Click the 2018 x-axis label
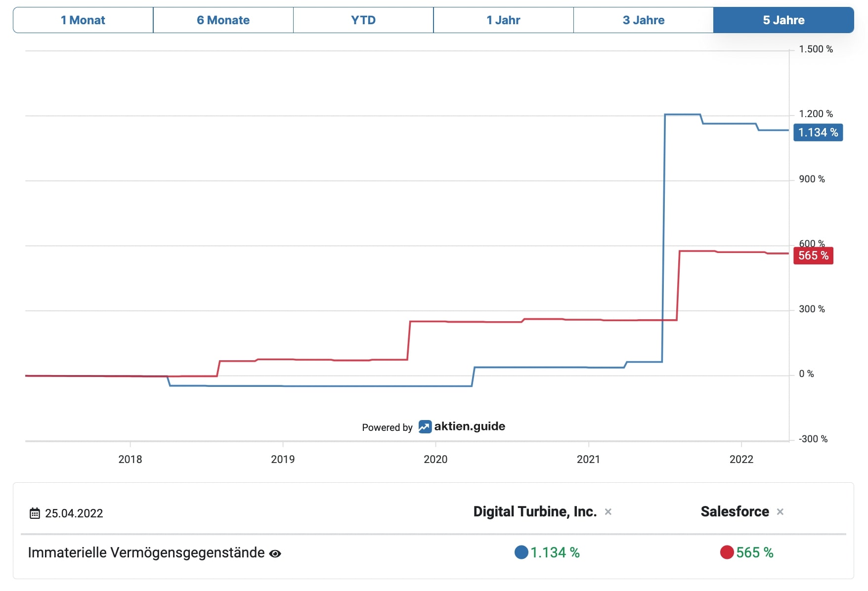This screenshot has height=591, width=868. 130,460
